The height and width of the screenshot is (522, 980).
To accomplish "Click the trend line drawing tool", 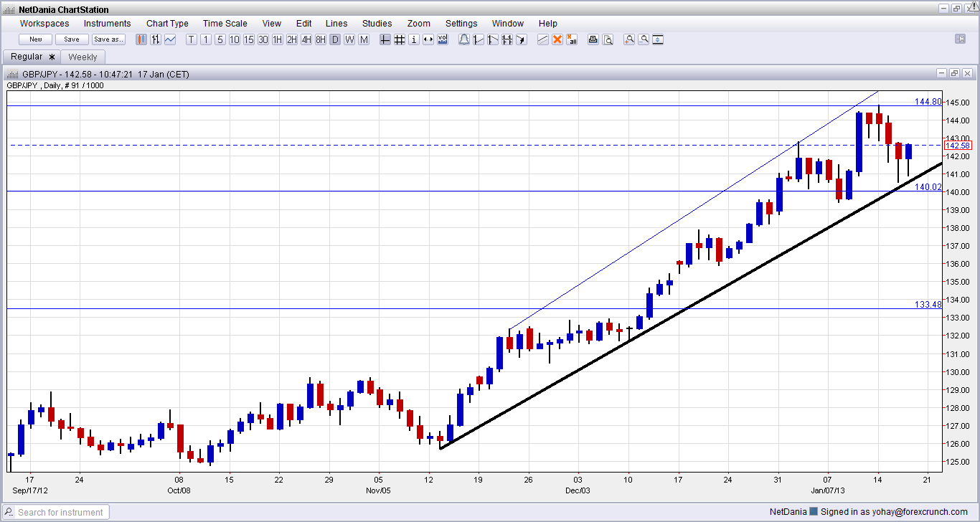I will (x=479, y=39).
